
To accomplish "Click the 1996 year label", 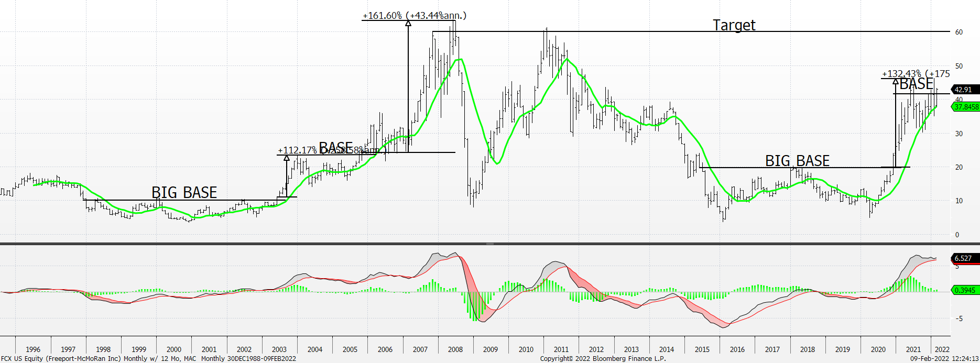I will (33, 349).
